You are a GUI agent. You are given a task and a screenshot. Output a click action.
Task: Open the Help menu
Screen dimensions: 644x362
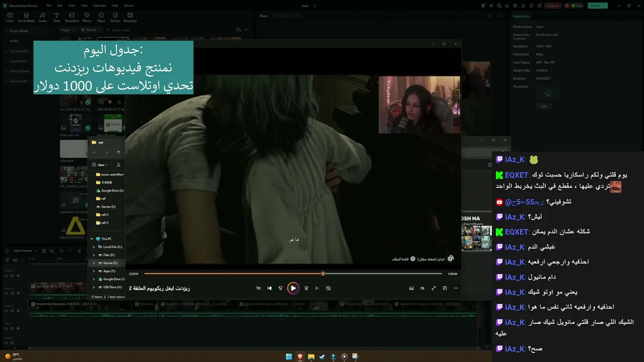115,6
